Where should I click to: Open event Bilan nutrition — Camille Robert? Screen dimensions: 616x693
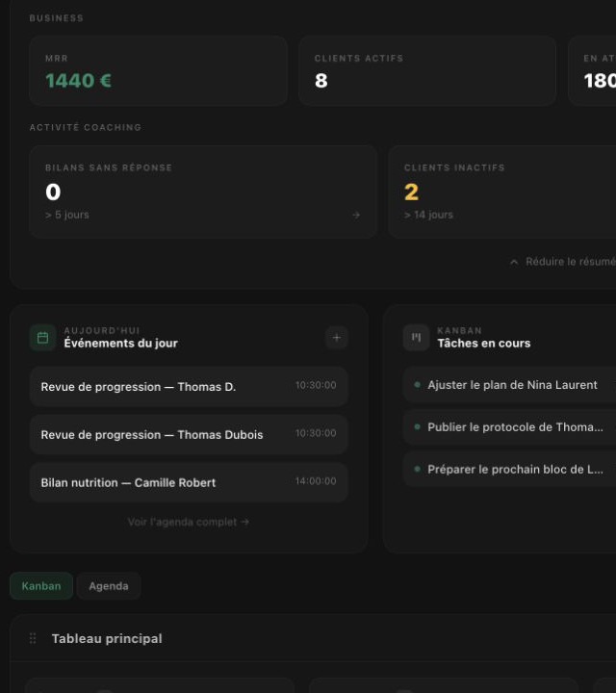click(x=189, y=482)
